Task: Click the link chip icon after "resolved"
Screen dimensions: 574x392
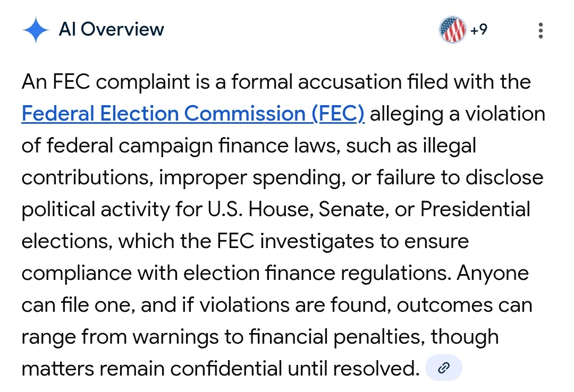Action: click(x=444, y=369)
